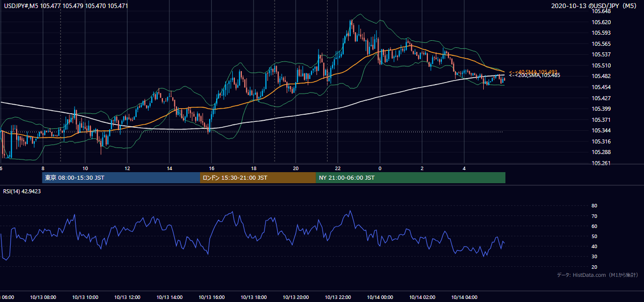
Task: Click the 10/13 12:00 time axis label
Action: [x=127, y=297]
